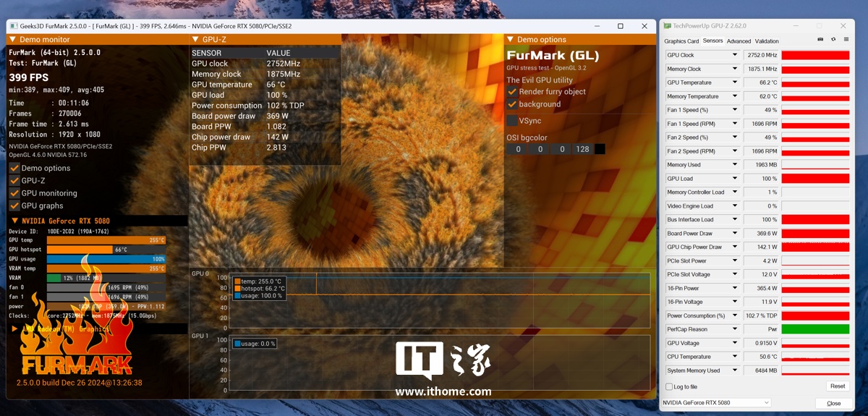Viewport: 868px width, 416px height.
Task: Click the 'usage: 0.0 %' GPU 1 legend
Action: click(x=255, y=344)
